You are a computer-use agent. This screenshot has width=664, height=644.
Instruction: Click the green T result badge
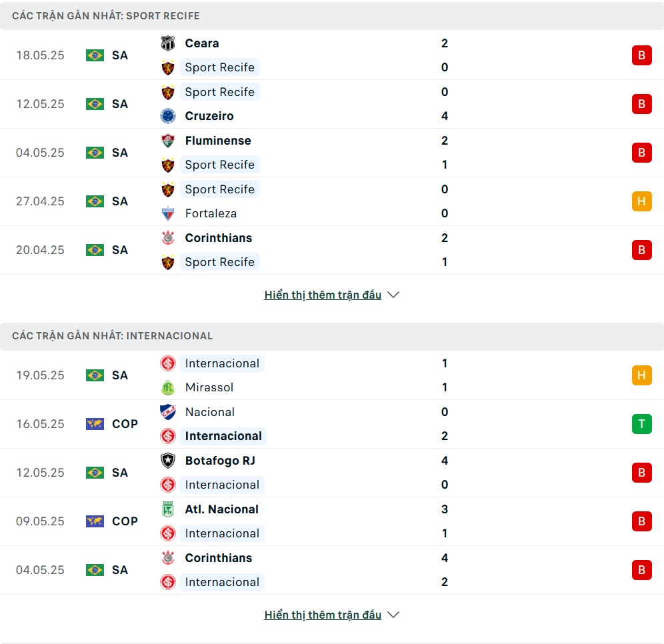pyautogui.click(x=641, y=424)
